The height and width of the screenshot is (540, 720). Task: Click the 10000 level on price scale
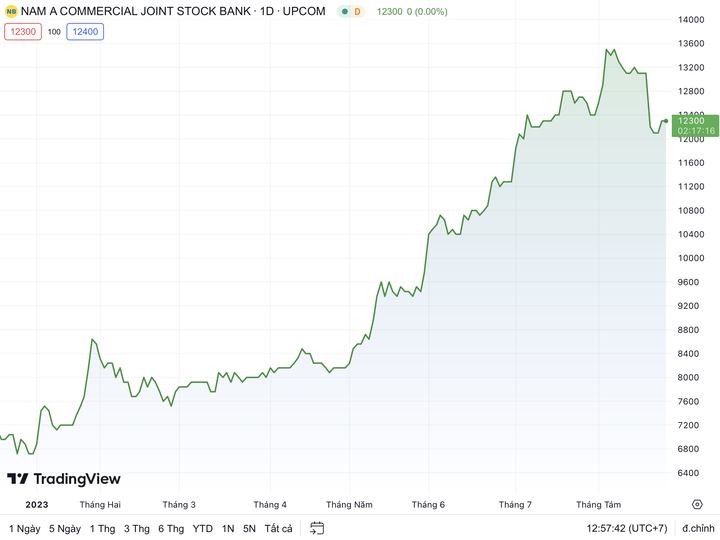690,258
